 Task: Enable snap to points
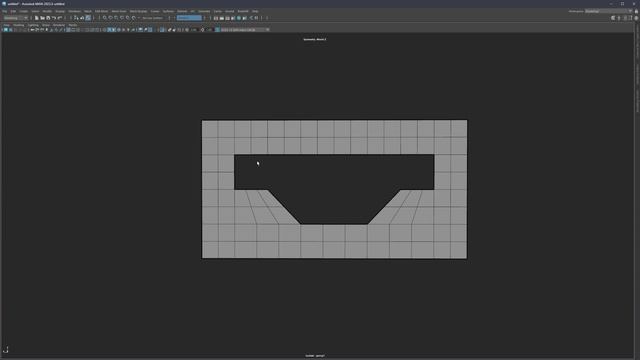116,18
